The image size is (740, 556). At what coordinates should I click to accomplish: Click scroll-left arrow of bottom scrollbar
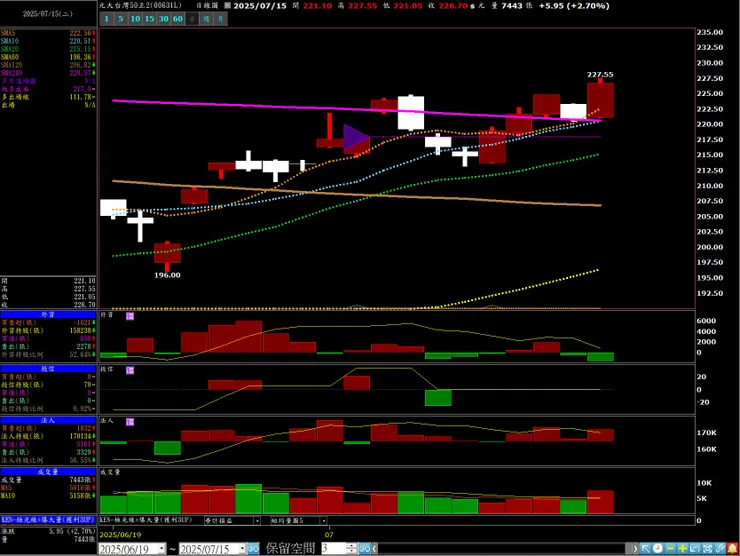click(x=375, y=549)
